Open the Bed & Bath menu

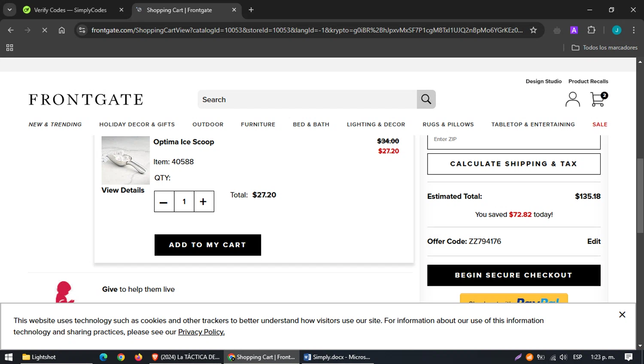pos(311,125)
